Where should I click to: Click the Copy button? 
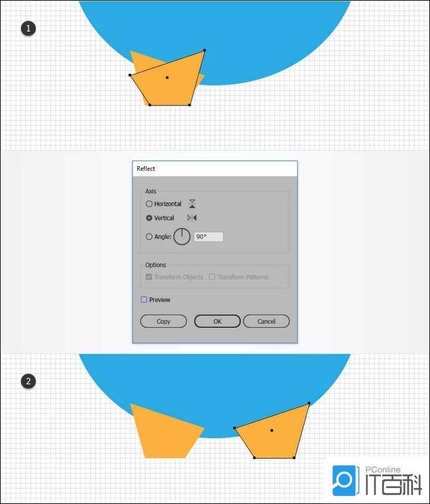(164, 321)
